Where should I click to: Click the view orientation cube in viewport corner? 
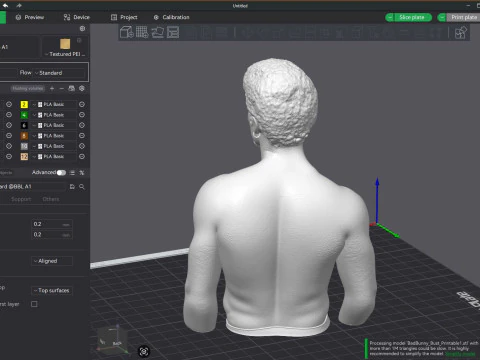pos(112,339)
